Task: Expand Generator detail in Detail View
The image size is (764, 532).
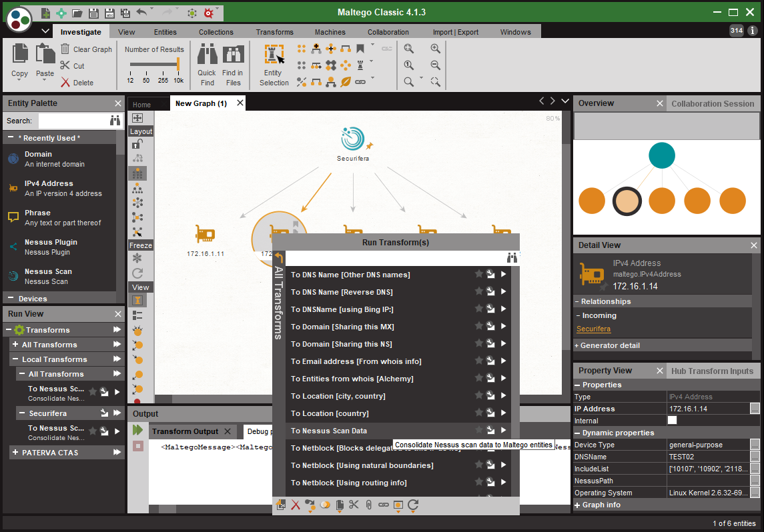Action: coord(577,345)
